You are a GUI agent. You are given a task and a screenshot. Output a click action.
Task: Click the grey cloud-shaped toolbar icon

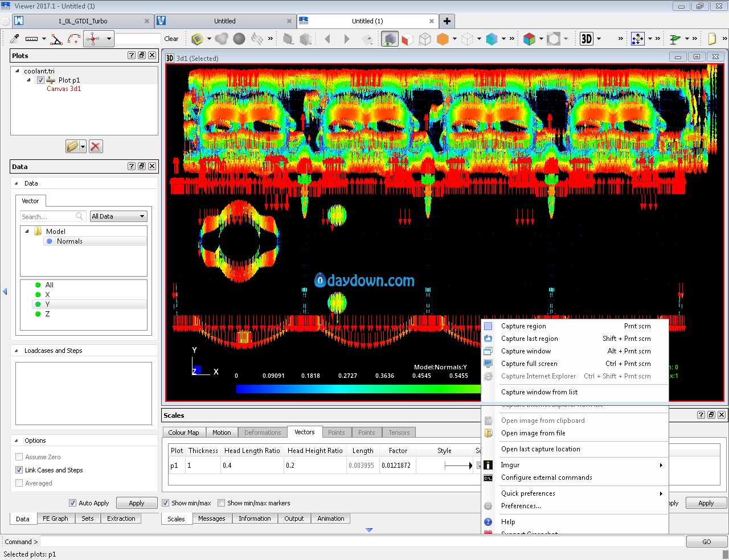(x=222, y=39)
